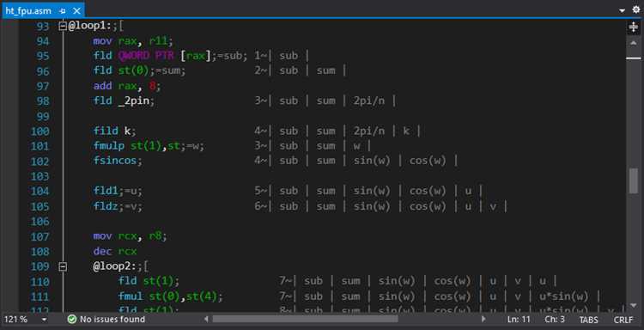Screen dimensions: 644x330
Task: Click the 'fild k;' instruction
Action: click(x=114, y=131)
